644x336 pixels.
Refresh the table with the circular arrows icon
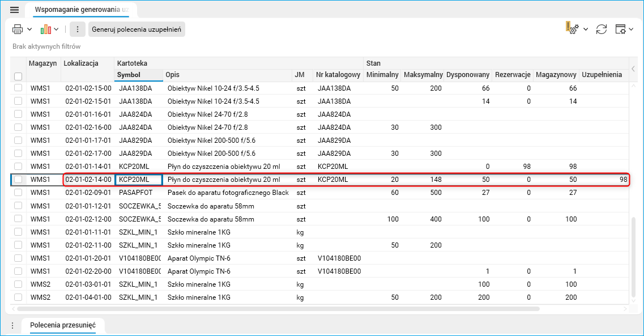602,29
